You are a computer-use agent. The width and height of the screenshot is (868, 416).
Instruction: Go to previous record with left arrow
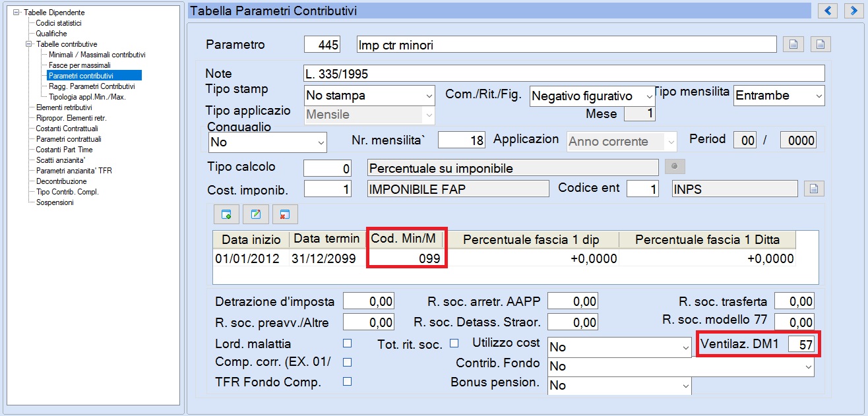828,11
